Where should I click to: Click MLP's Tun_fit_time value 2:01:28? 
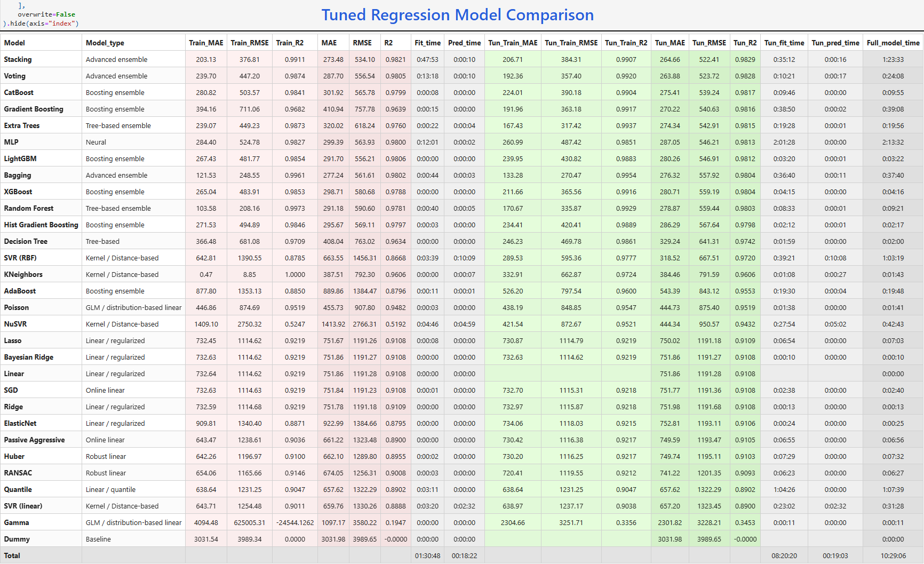[x=784, y=142]
